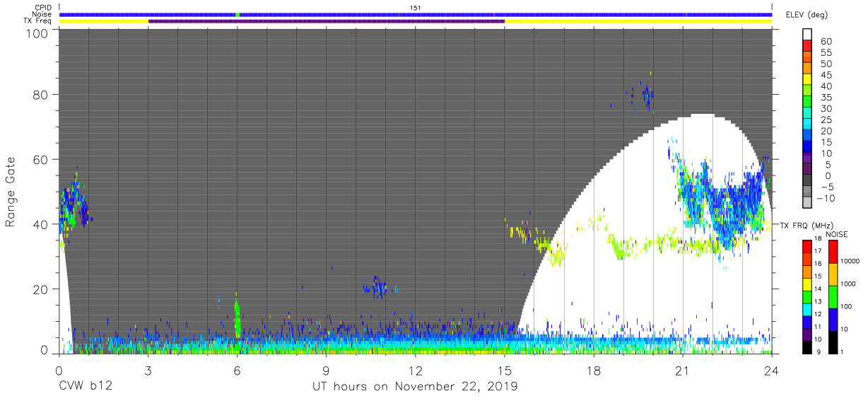Click the purple 11–10 MHz TX FRQ segment
The height and width of the screenshot is (401, 868).
click(807, 333)
